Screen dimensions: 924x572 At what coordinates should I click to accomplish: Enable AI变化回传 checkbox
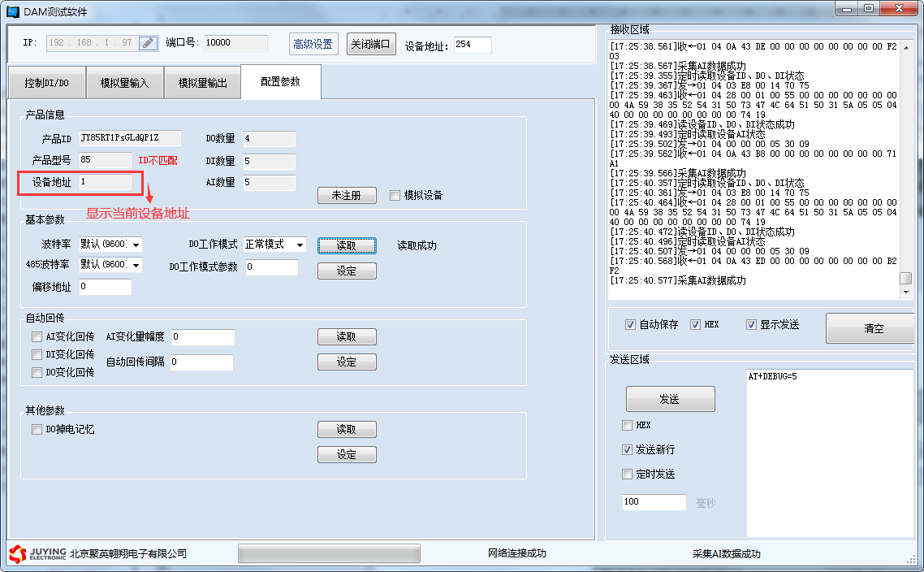coord(37,336)
